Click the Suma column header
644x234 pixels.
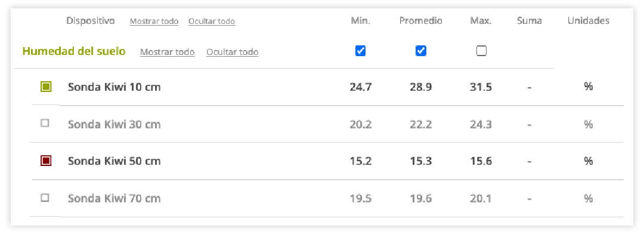tap(530, 21)
